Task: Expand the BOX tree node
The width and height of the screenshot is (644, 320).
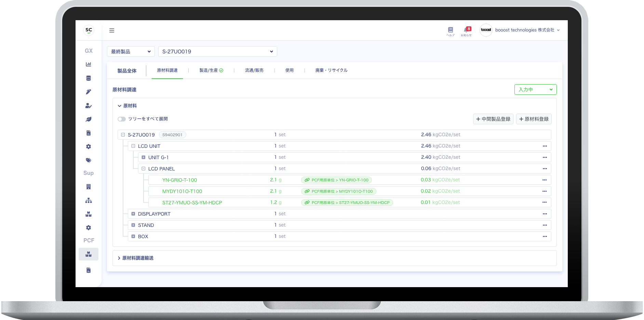Action: pyautogui.click(x=133, y=236)
